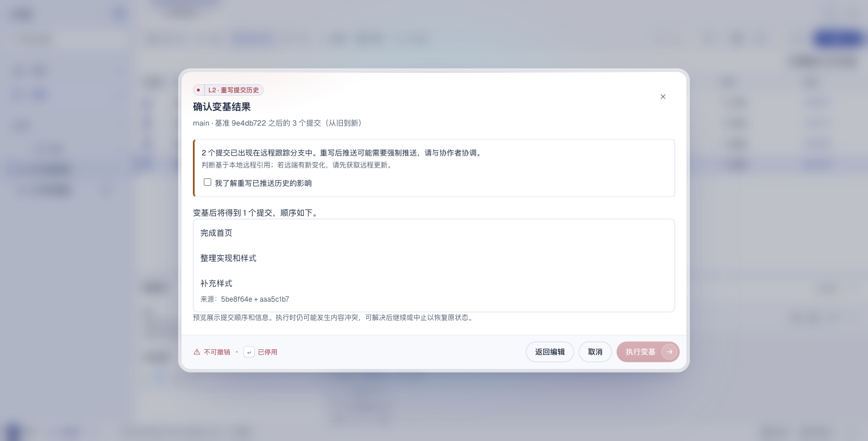Image resolution: width=868 pixels, height=441 pixels.
Task: Select the 整理实现和样式 line
Action: coord(228,258)
